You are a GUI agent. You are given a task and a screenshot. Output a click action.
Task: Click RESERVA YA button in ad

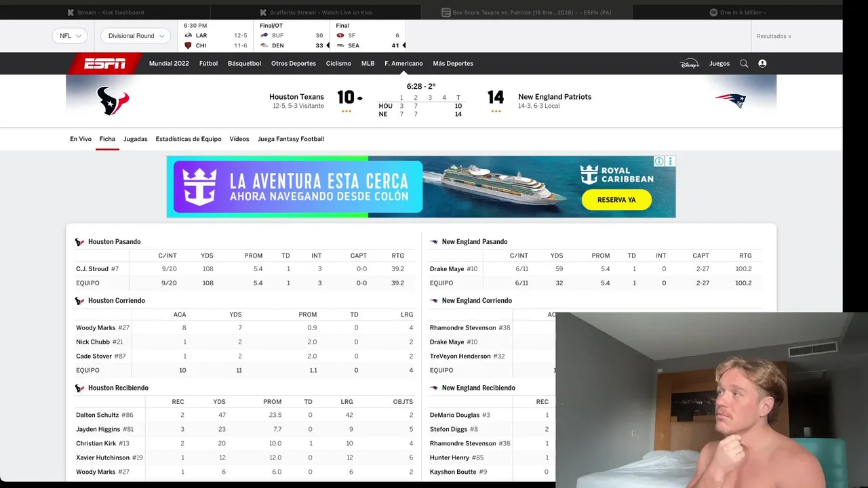click(x=616, y=200)
